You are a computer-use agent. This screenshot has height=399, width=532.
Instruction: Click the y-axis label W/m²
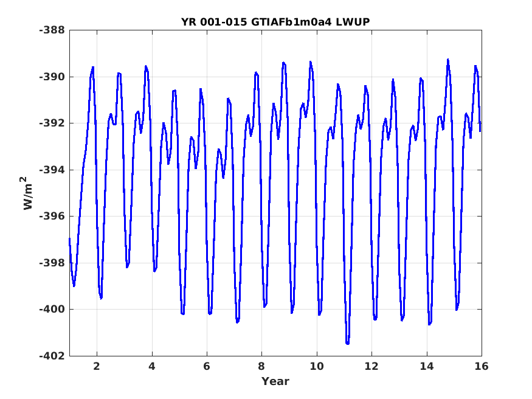click(x=27, y=193)
